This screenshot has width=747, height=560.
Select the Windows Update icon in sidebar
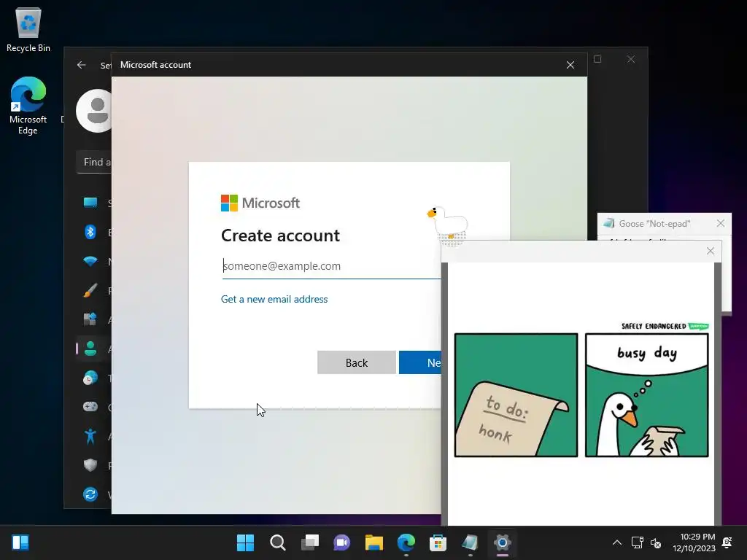click(x=90, y=494)
